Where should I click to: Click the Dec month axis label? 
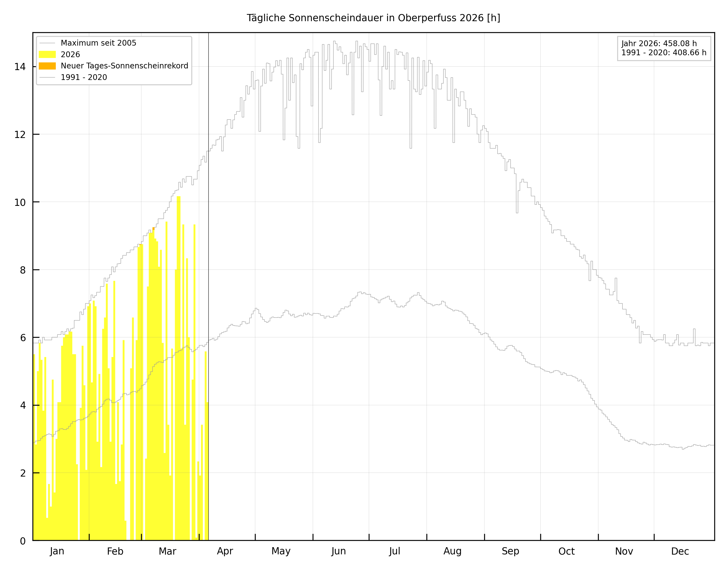(x=680, y=551)
